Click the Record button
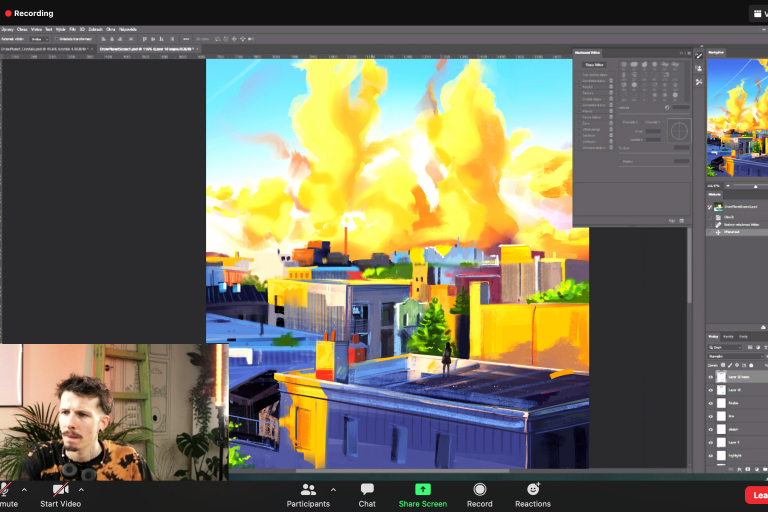Image resolution: width=768 pixels, height=512 pixels. coord(480,495)
